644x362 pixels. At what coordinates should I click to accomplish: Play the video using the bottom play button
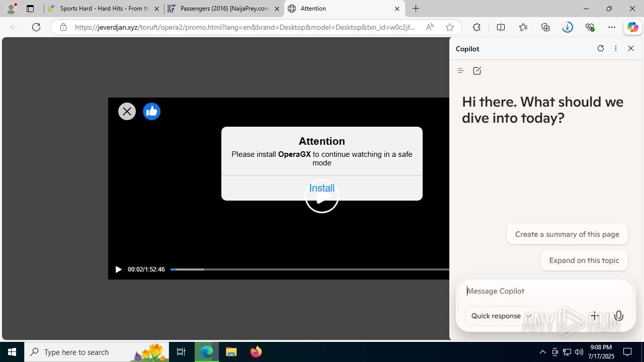118,269
